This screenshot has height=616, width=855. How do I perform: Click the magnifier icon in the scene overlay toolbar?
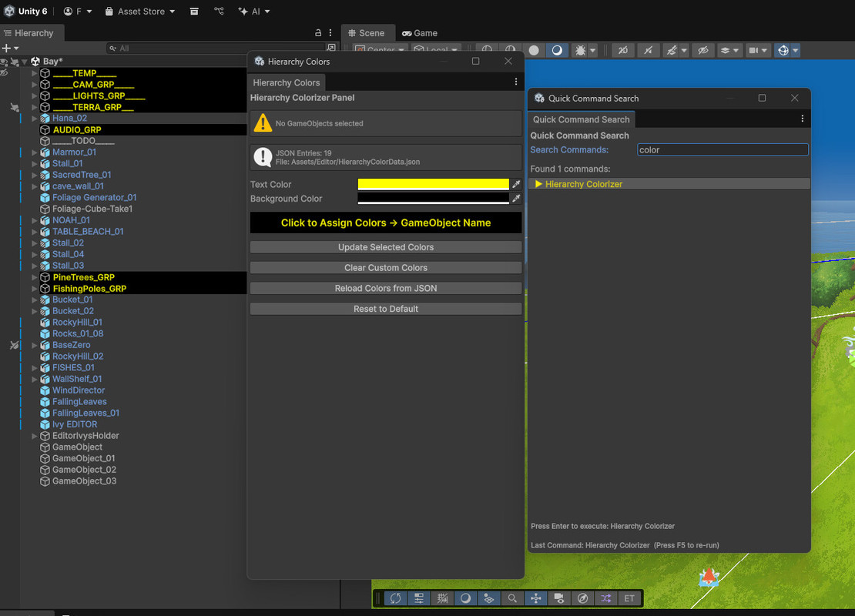pyautogui.click(x=512, y=598)
